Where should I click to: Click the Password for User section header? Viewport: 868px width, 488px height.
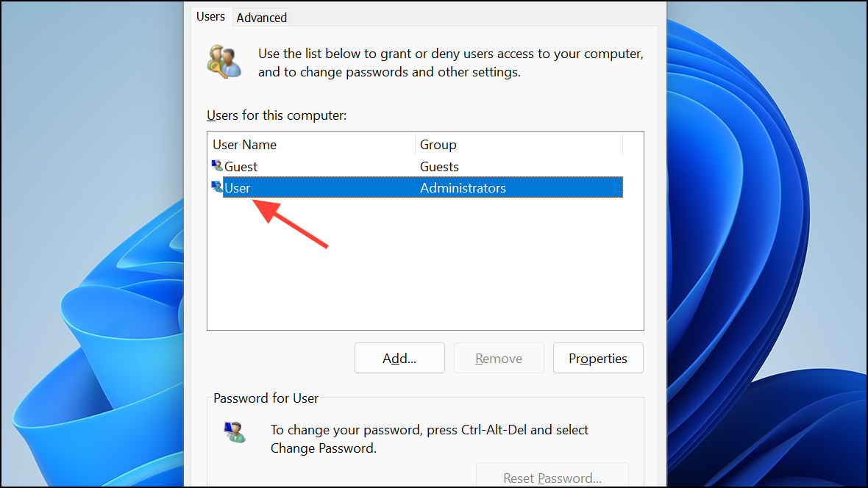266,398
